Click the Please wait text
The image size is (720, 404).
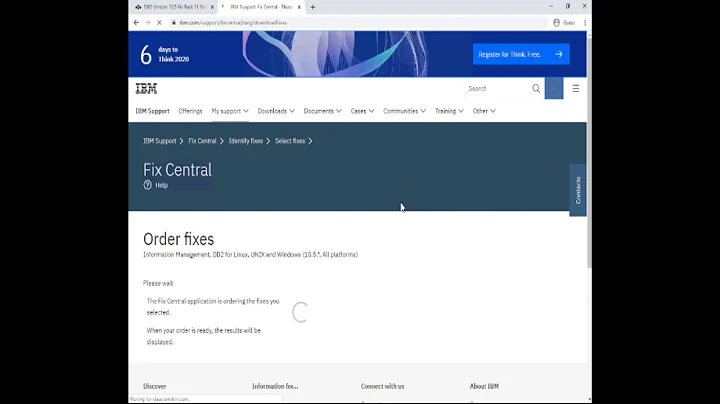[x=158, y=283]
